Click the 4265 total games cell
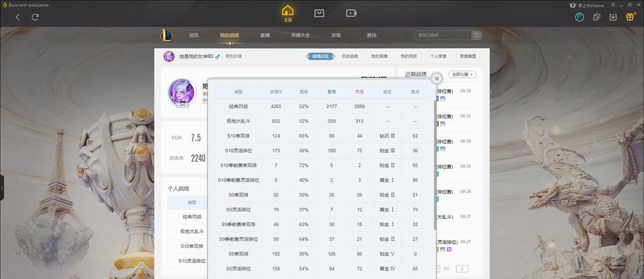644x279 pixels. (x=276, y=106)
